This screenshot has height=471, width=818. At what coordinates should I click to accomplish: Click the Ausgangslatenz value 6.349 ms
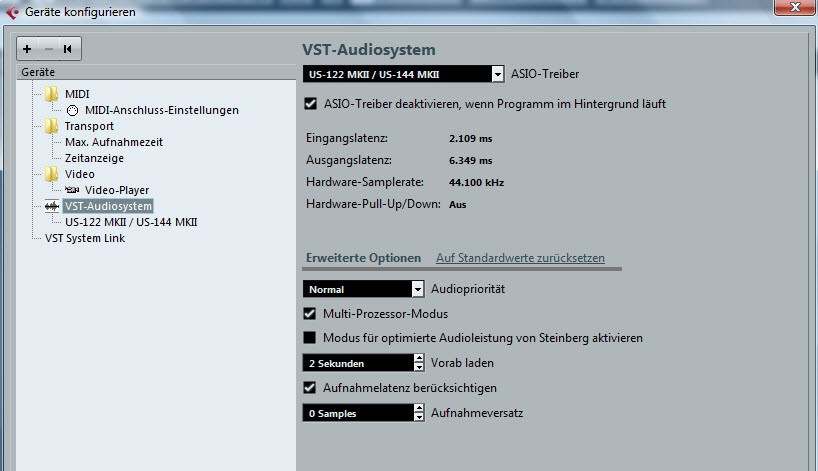(x=471, y=161)
